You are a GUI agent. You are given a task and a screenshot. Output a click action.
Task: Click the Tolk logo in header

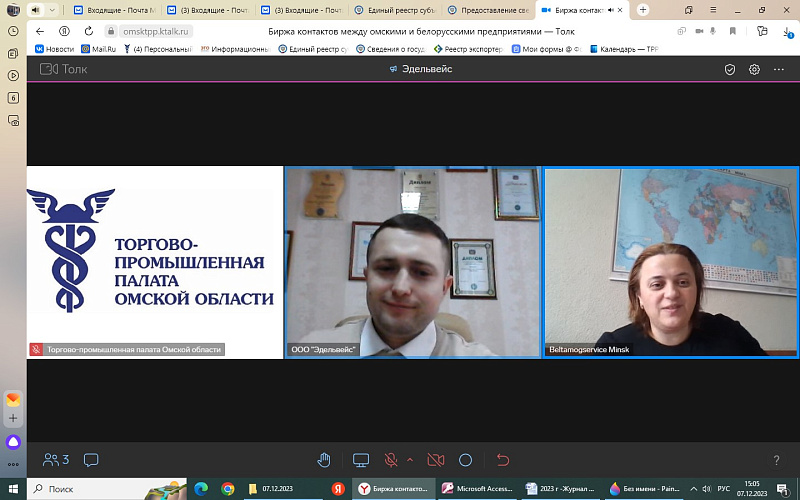(x=64, y=69)
